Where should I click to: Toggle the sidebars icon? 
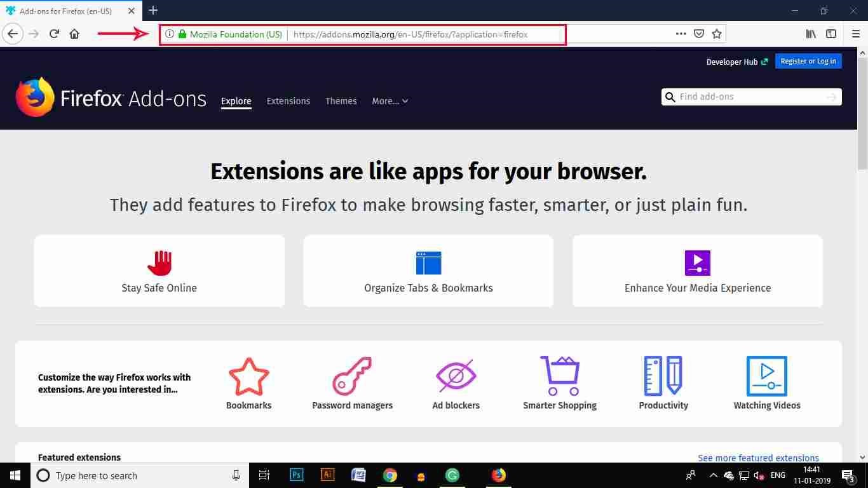point(831,34)
